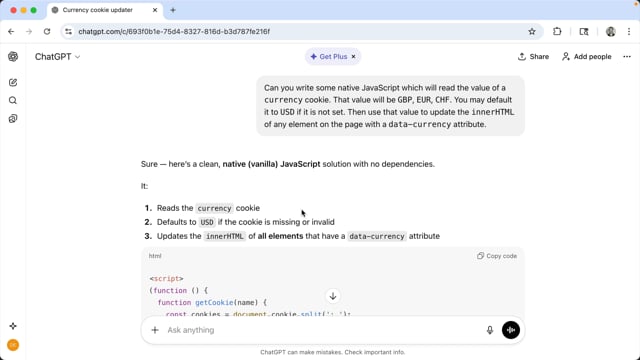Go back using browser back arrow
640x360 pixels.
11,31
